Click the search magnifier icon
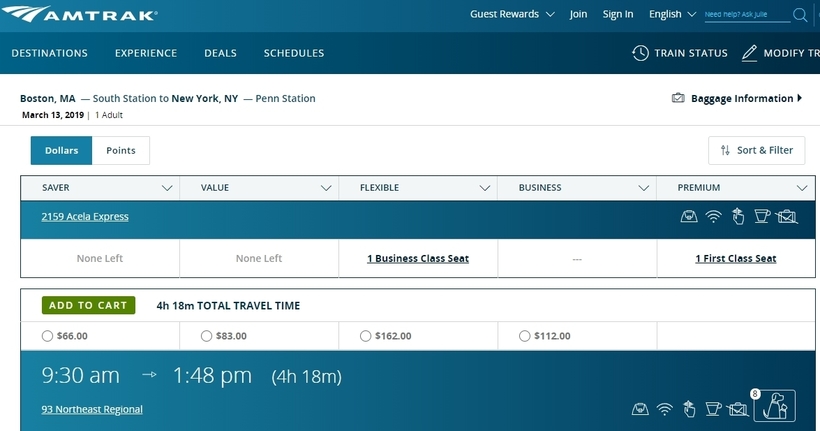 pos(800,15)
